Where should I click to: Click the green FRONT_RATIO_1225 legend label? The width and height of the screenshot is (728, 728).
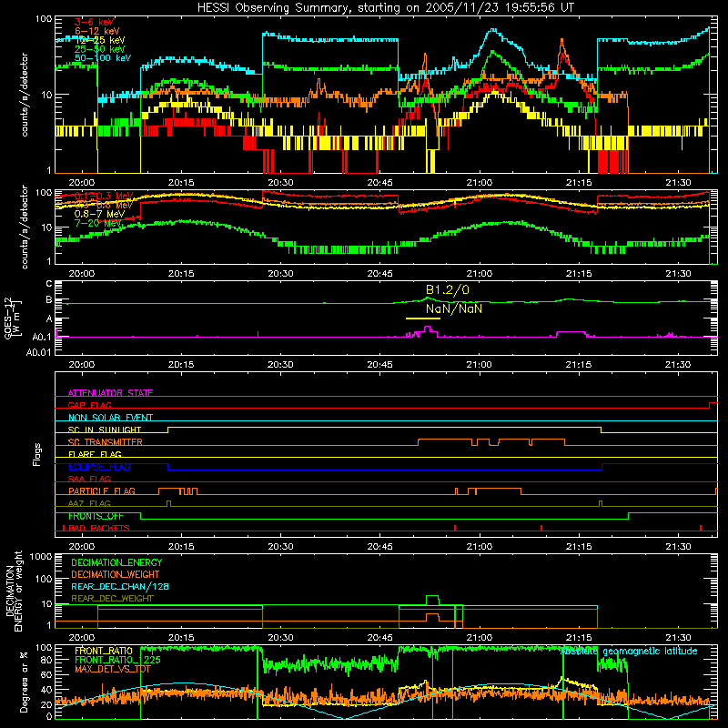point(117,660)
